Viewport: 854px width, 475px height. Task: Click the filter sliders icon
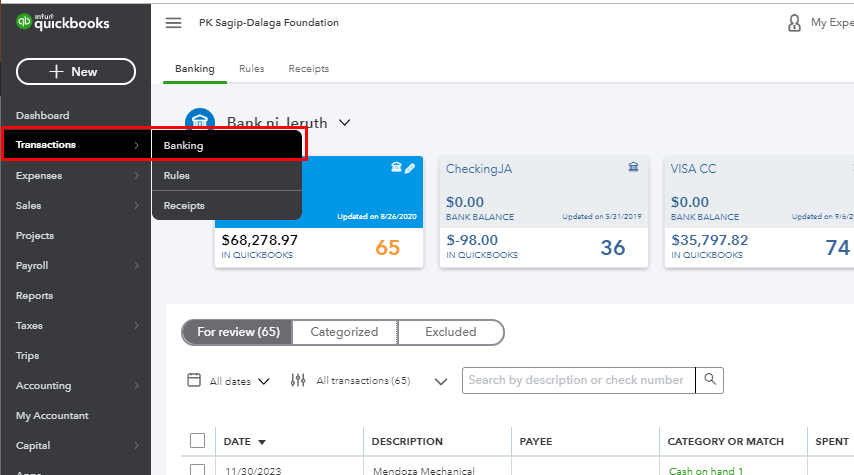pos(298,380)
